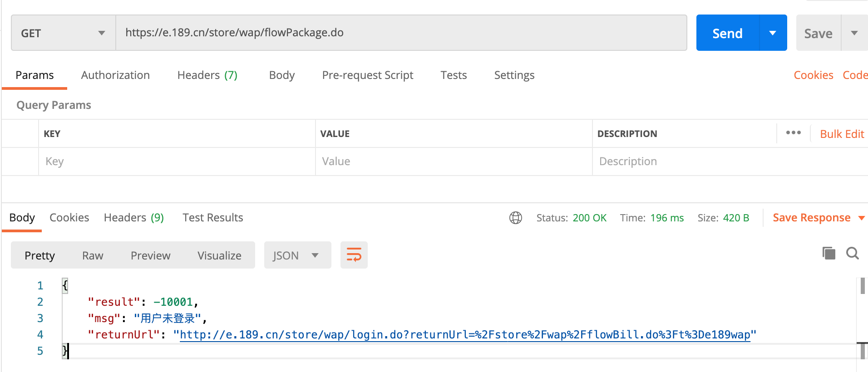Click the Query Params heading
Screen dimensions: 868x372
click(54, 105)
